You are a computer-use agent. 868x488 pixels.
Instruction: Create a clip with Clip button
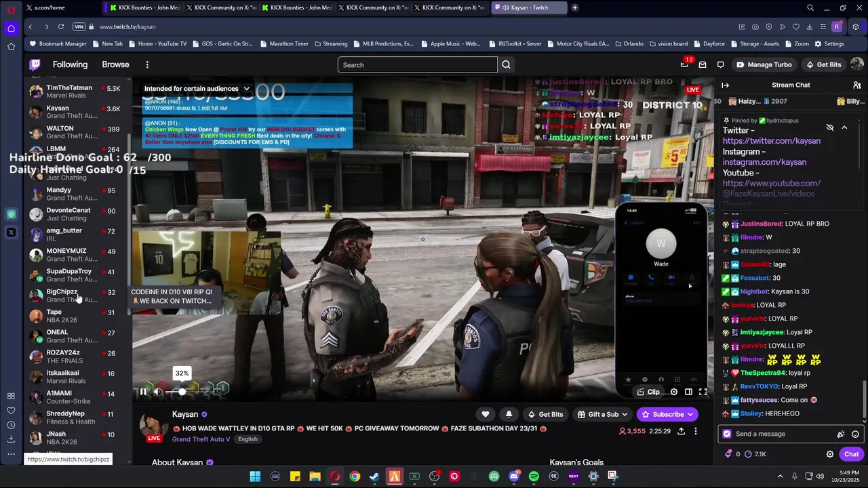(648, 392)
